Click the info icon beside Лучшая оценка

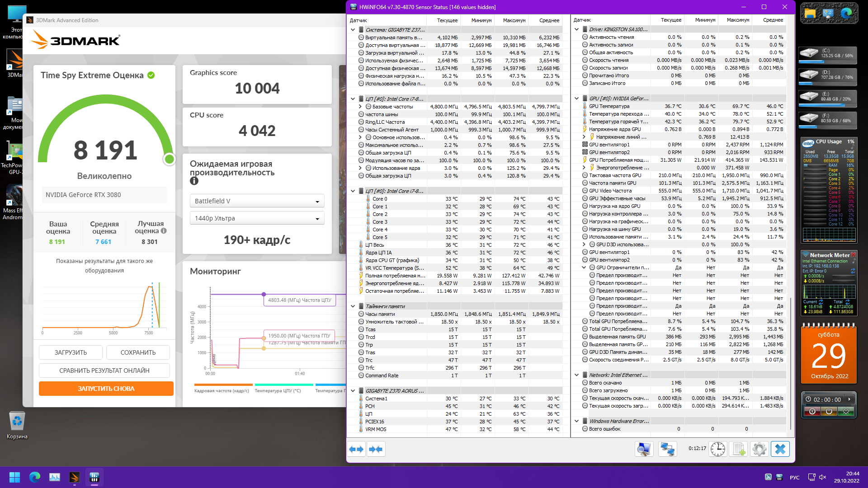point(164,231)
